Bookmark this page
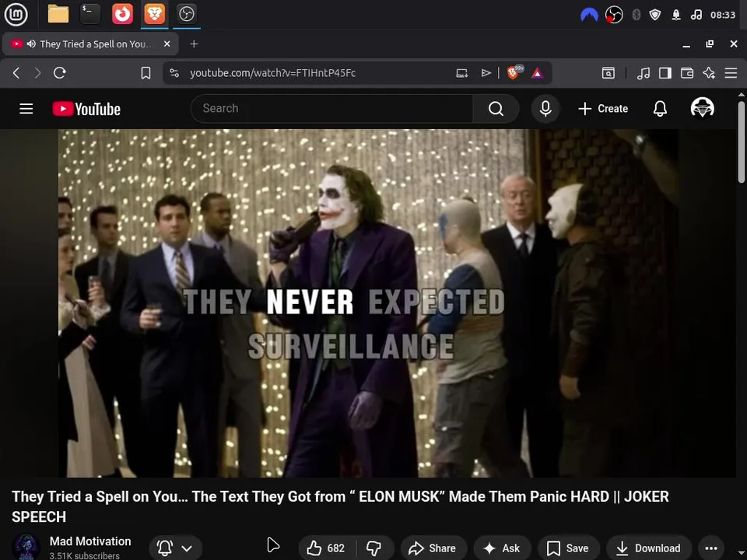 click(146, 73)
